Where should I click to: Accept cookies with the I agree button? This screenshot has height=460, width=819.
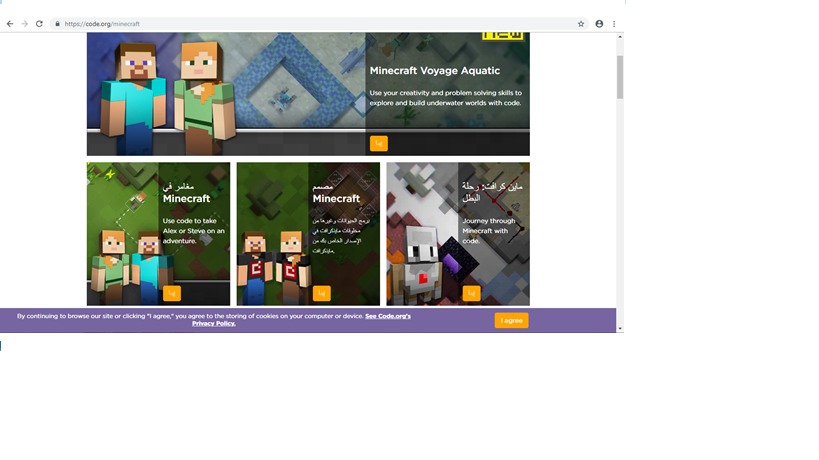(x=511, y=320)
